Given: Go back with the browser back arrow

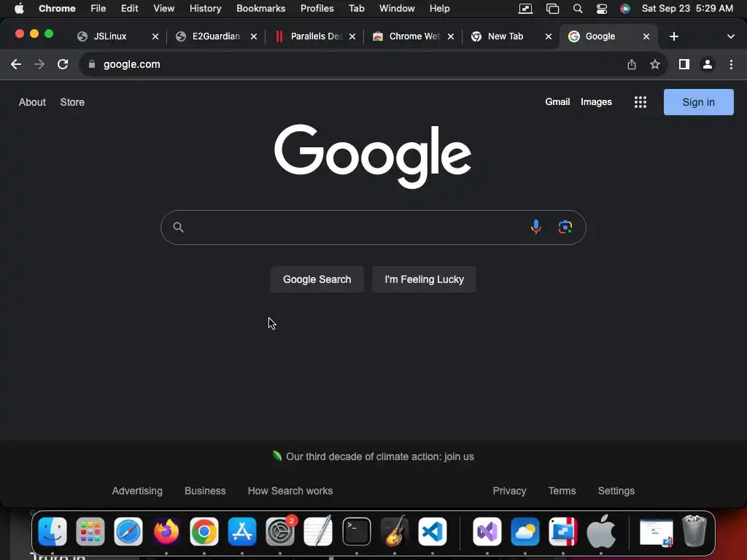Looking at the screenshot, I should click(16, 64).
